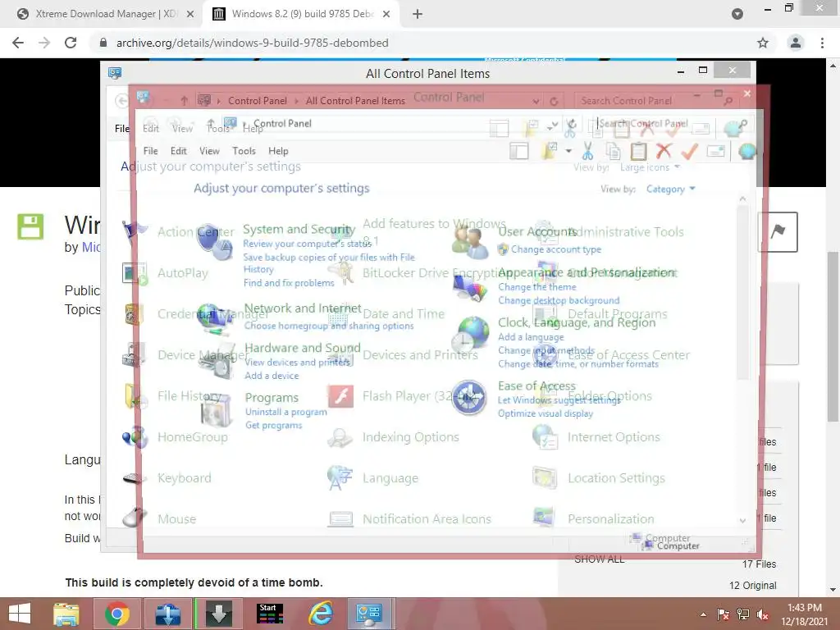Open Keyboard item in All Control Panel Items
840x630 pixels.
pyautogui.click(x=167, y=478)
